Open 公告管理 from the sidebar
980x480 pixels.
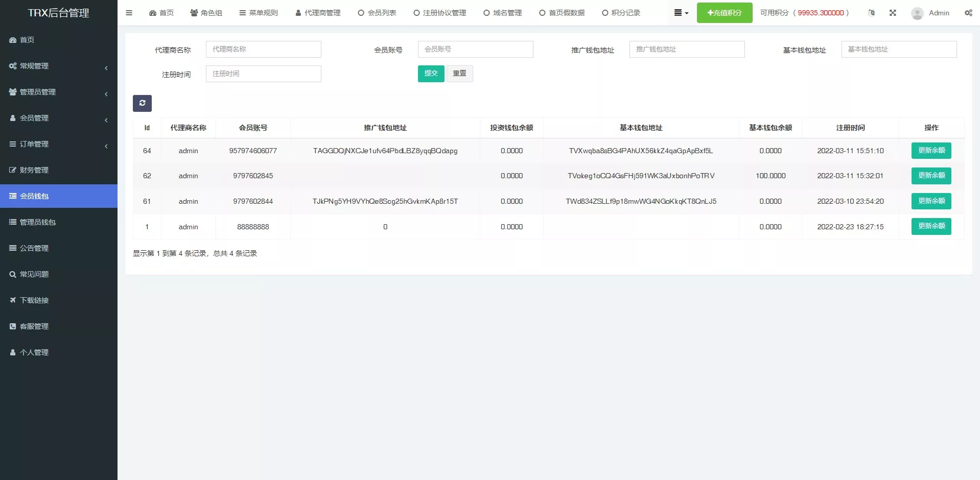(35, 248)
